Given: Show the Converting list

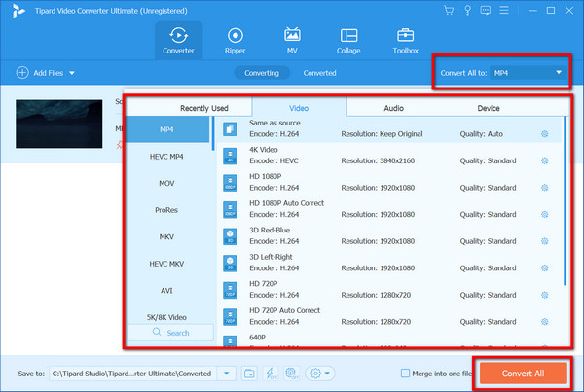Looking at the screenshot, I should click(262, 73).
